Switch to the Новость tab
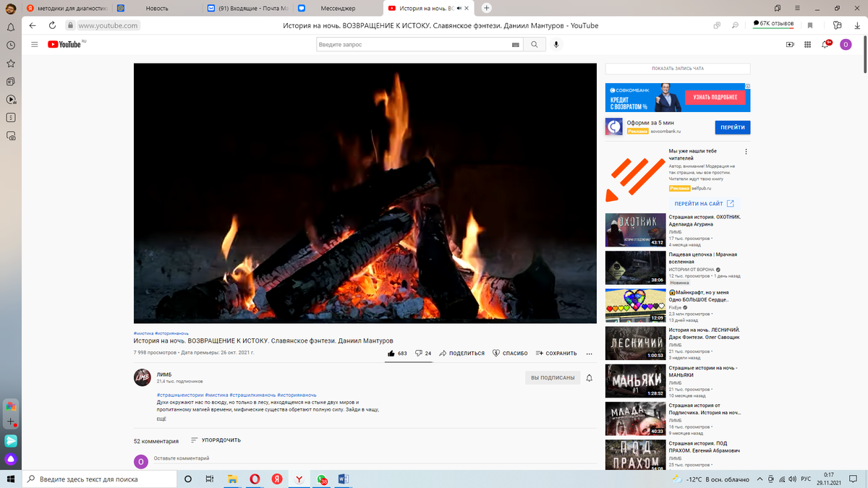Viewport: 868px width, 488px height. (x=156, y=8)
